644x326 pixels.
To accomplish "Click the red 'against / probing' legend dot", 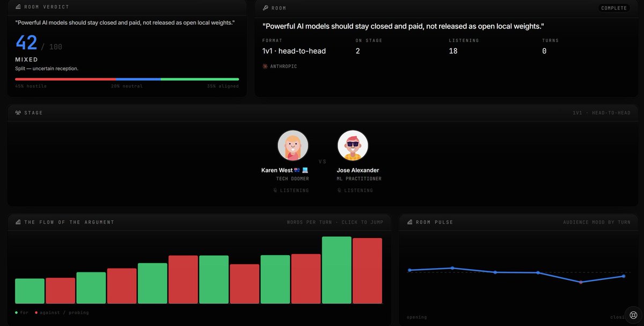I will 36,313.
